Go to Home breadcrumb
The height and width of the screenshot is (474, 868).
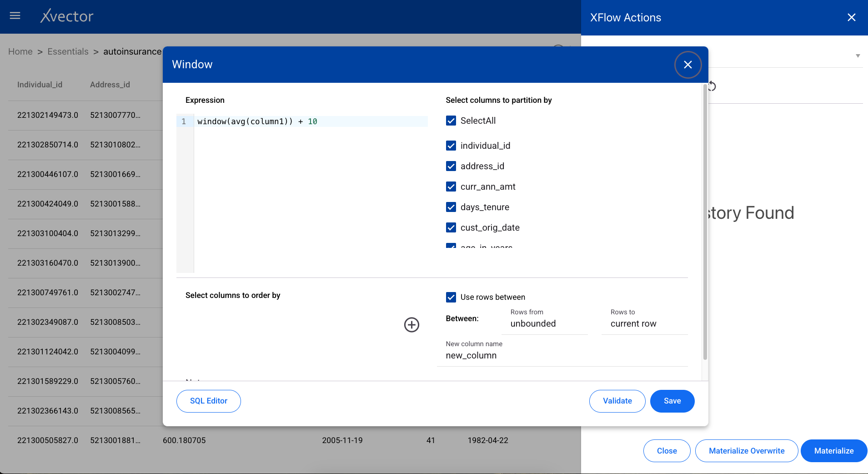pos(20,51)
